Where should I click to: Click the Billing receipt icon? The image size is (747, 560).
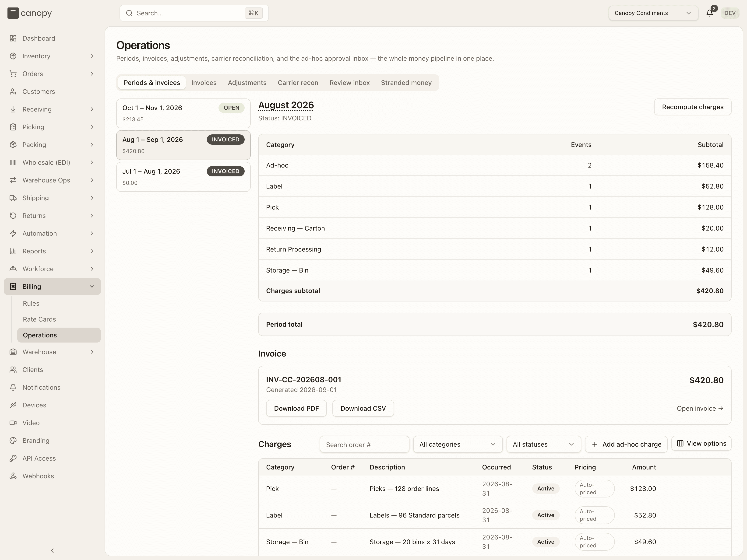13,287
